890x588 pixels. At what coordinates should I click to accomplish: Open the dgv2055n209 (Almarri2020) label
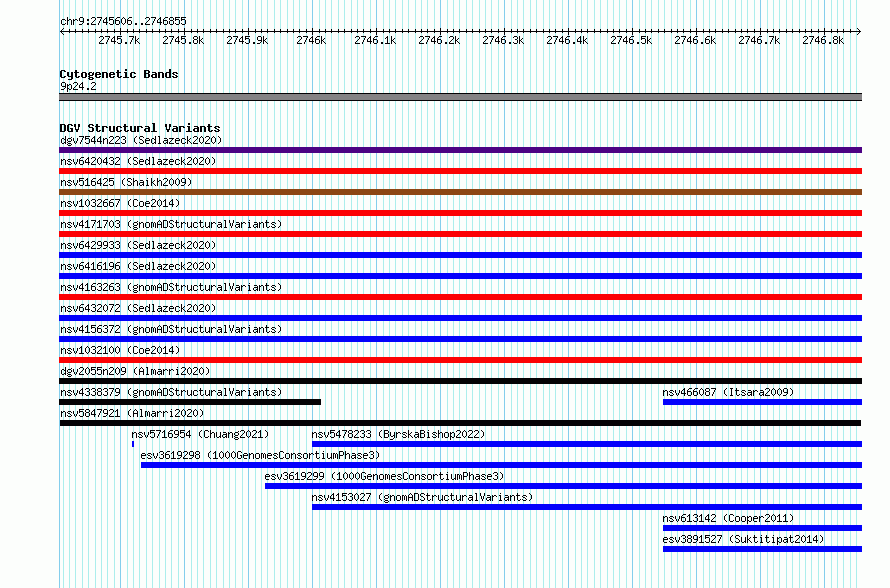point(135,371)
